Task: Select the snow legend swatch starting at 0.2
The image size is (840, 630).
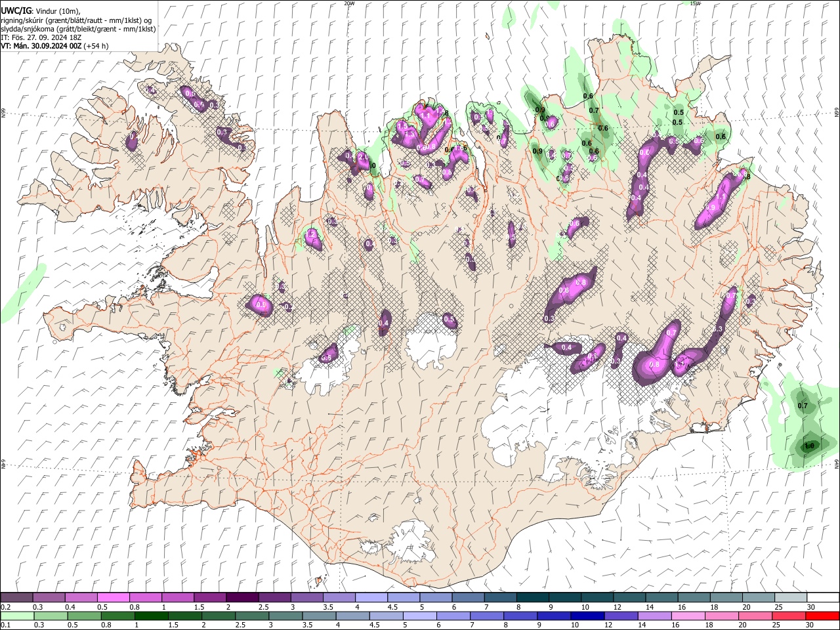Action: point(16,598)
